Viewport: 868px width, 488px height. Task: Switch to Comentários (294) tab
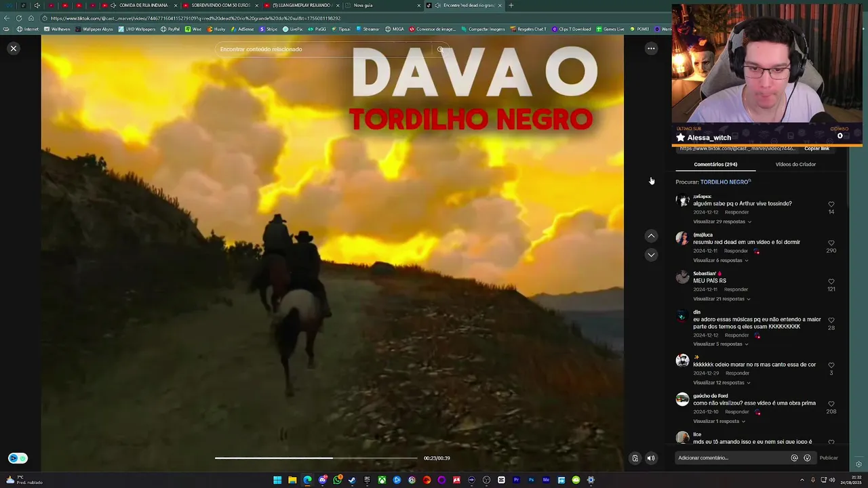pyautogui.click(x=715, y=165)
